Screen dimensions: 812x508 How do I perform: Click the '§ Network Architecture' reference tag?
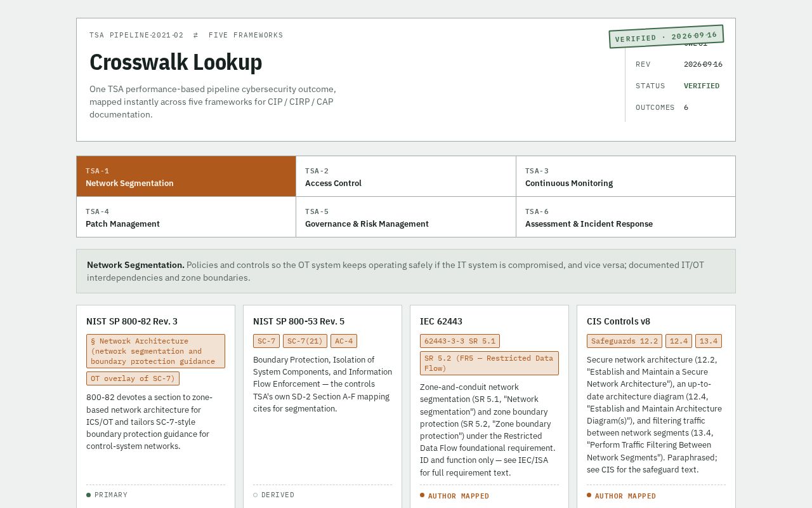(155, 351)
